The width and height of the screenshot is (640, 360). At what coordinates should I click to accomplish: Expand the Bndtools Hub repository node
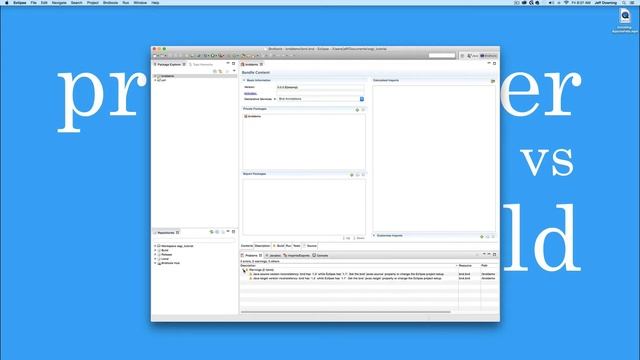point(155,263)
